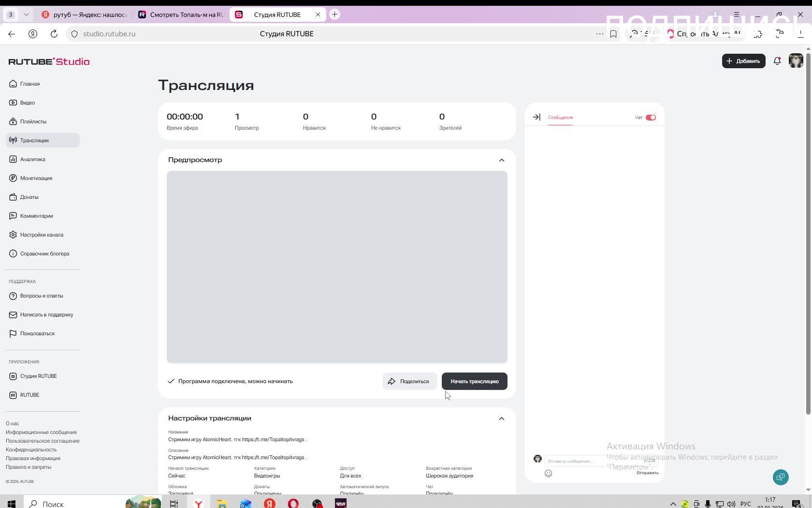Viewport: 812px width, 508px height.
Task: Click the studio.rutube.ru address field
Action: pyautogui.click(x=109, y=34)
